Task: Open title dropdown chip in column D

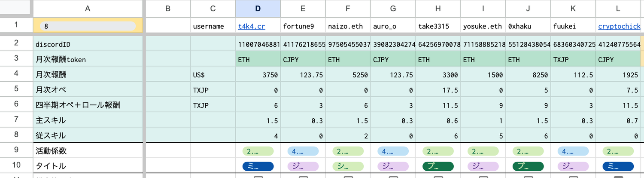Action: (x=258, y=166)
